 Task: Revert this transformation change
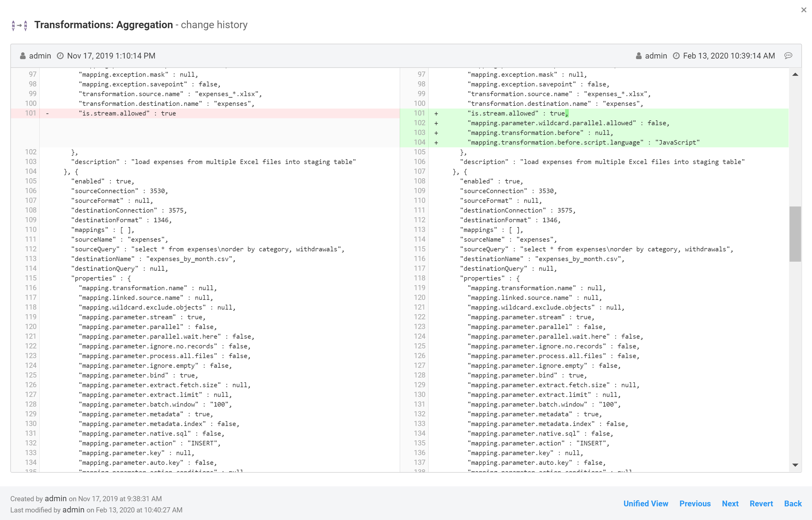[x=761, y=503]
